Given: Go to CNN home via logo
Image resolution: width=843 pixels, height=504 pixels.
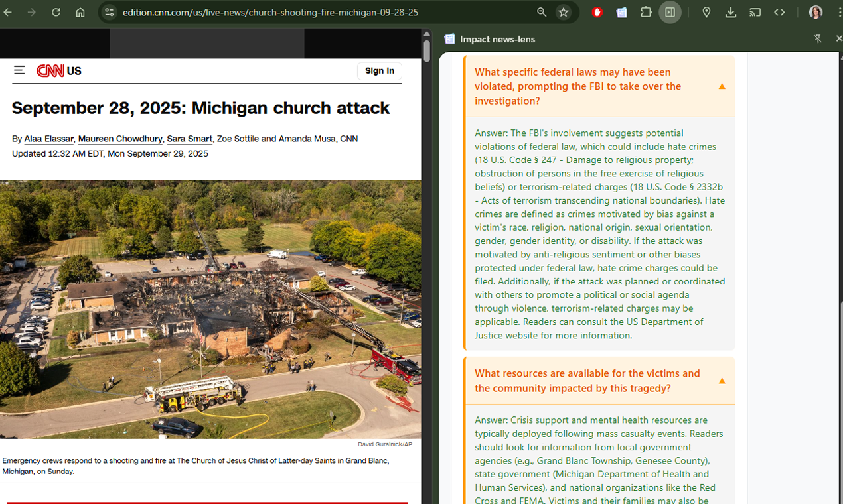Looking at the screenshot, I should coord(50,71).
